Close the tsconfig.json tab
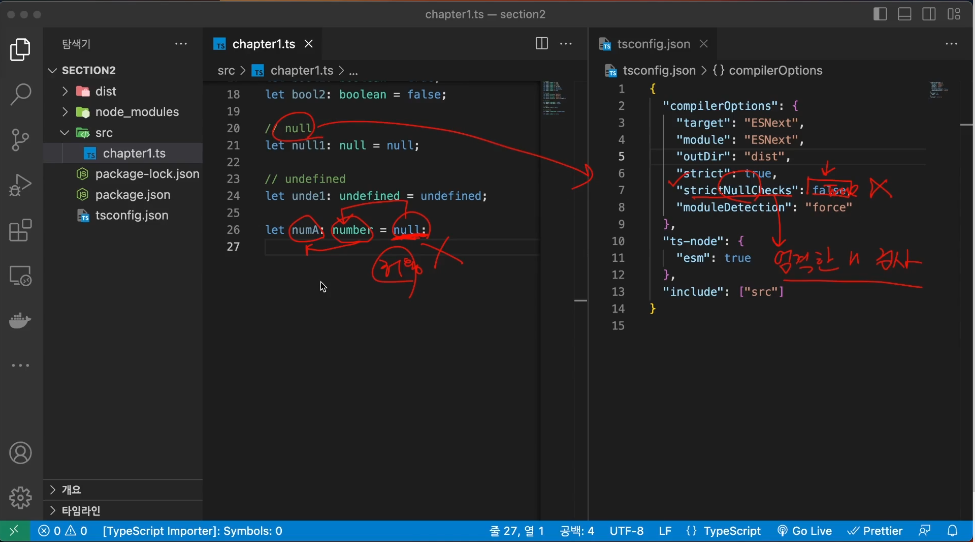 click(703, 44)
